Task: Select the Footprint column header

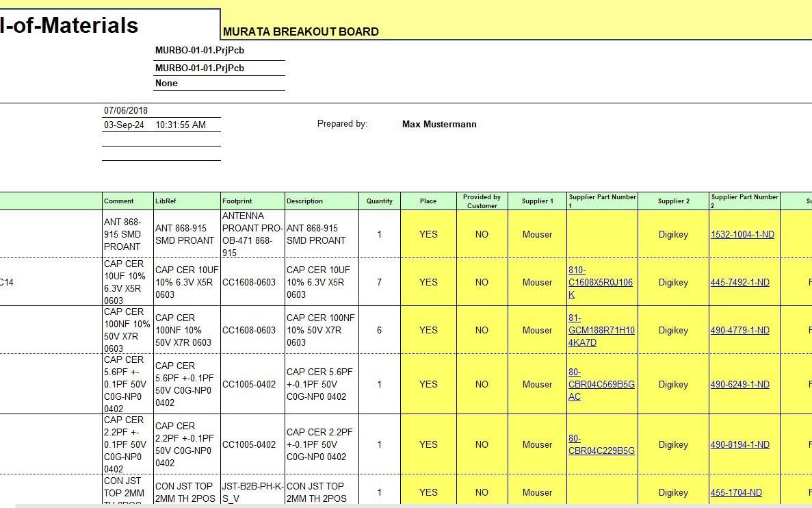Action: [252, 201]
